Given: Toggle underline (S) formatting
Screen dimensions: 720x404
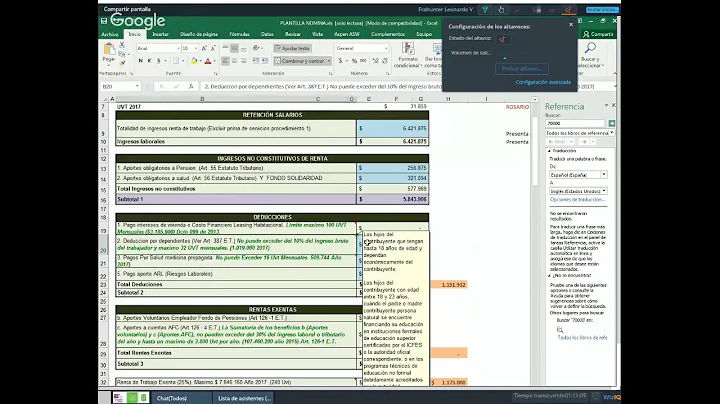Looking at the screenshot, I should (x=158, y=61).
